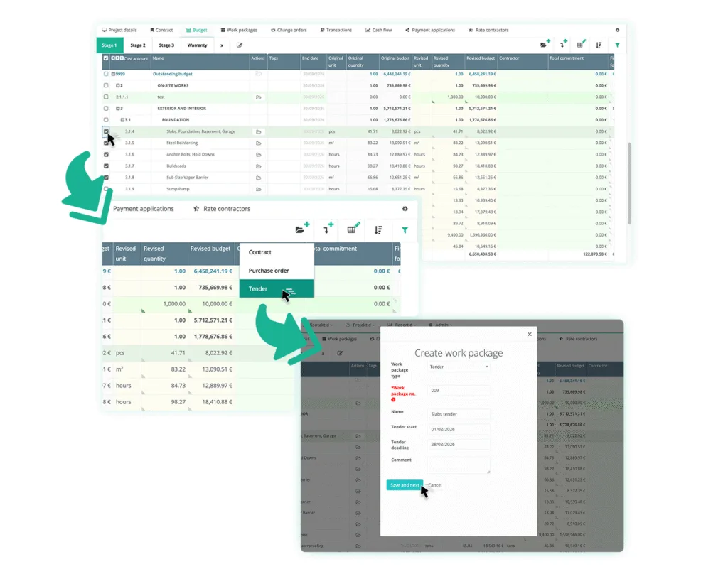Collapse the 3.1 FOUNDATION tree node
Image resolution: width=728 pixels, height=569 pixels.
[x=122, y=120]
